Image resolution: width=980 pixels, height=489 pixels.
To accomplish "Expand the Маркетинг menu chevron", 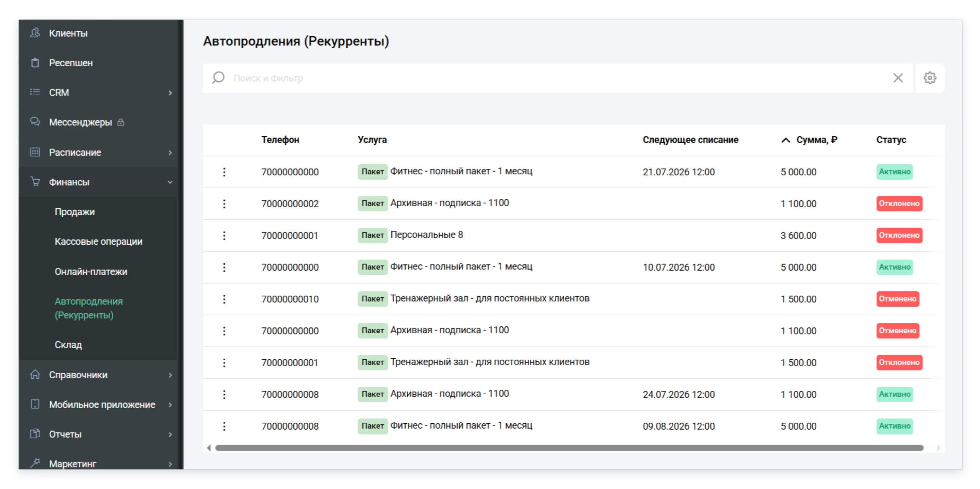I will coord(170,464).
